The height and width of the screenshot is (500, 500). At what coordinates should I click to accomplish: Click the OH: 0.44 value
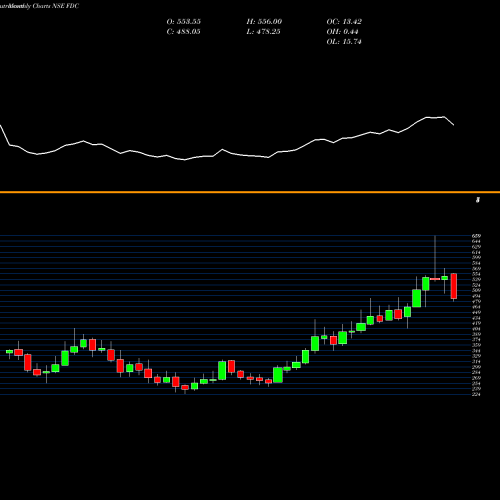(x=342, y=32)
